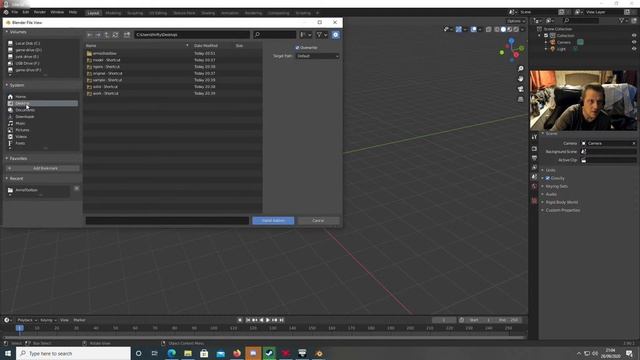Open Firefox from the taskbar
The height and width of the screenshot is (360, 640).
pyautogui.click(x=237, y=353)
